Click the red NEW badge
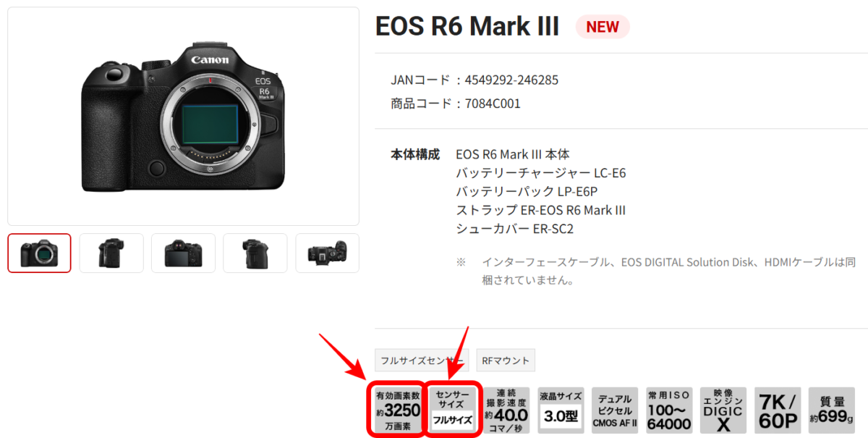868x438 pixels. tap(603, 27)
